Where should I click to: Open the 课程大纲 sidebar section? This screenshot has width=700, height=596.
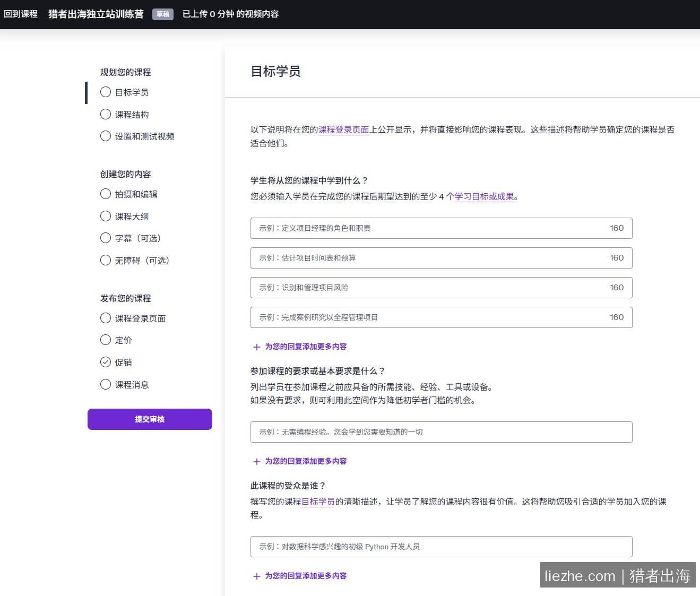click(x=132, y=217)
